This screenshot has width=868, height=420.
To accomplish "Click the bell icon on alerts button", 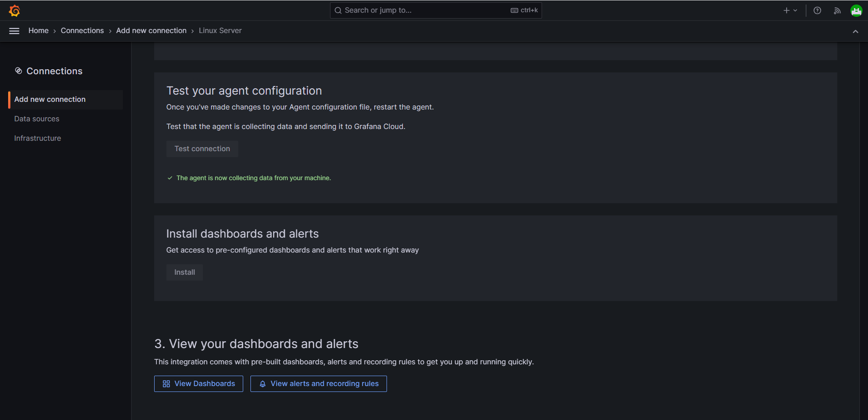I will coord(263,384).
